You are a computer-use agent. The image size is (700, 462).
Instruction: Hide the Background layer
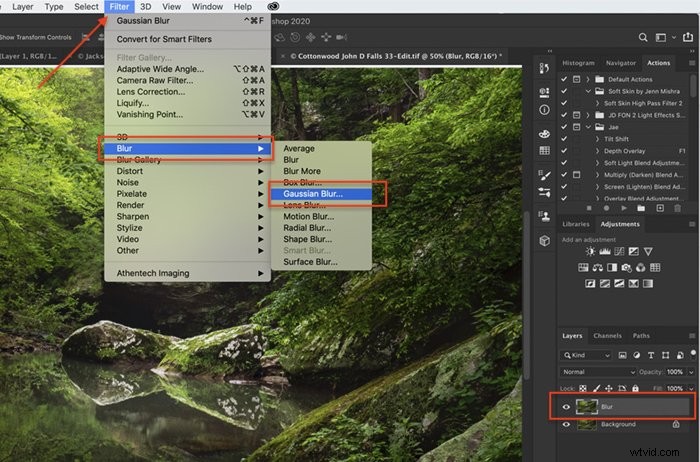[566, 425]
